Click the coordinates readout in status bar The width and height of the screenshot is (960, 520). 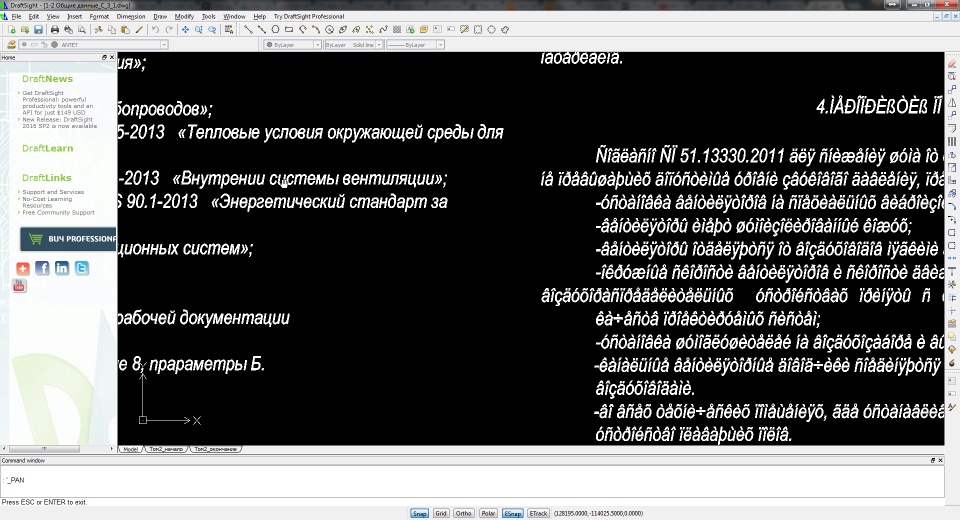(x=598, y=513)
